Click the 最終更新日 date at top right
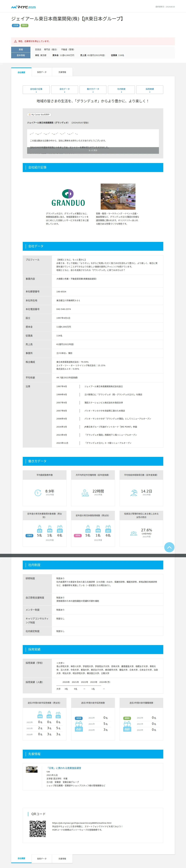 coord(165,7)
